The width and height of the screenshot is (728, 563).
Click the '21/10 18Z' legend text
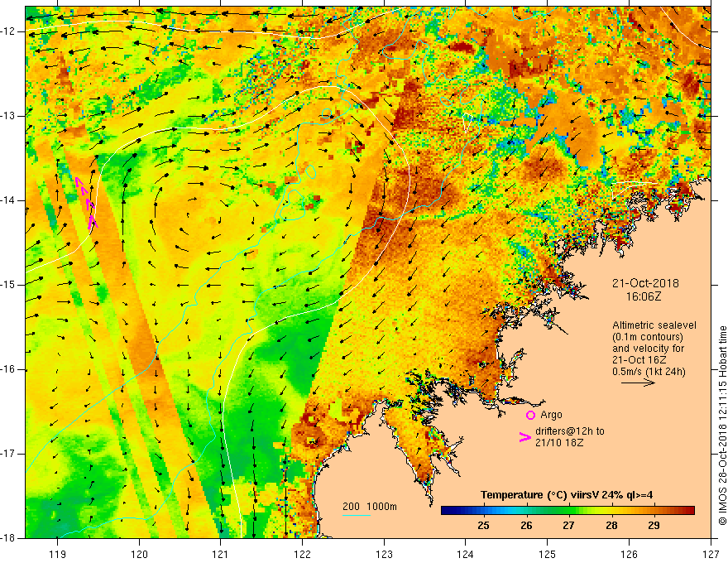(559, 443)
